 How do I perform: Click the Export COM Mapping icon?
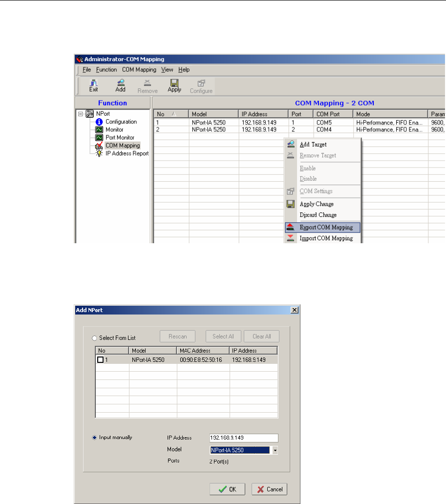(290, 227)
